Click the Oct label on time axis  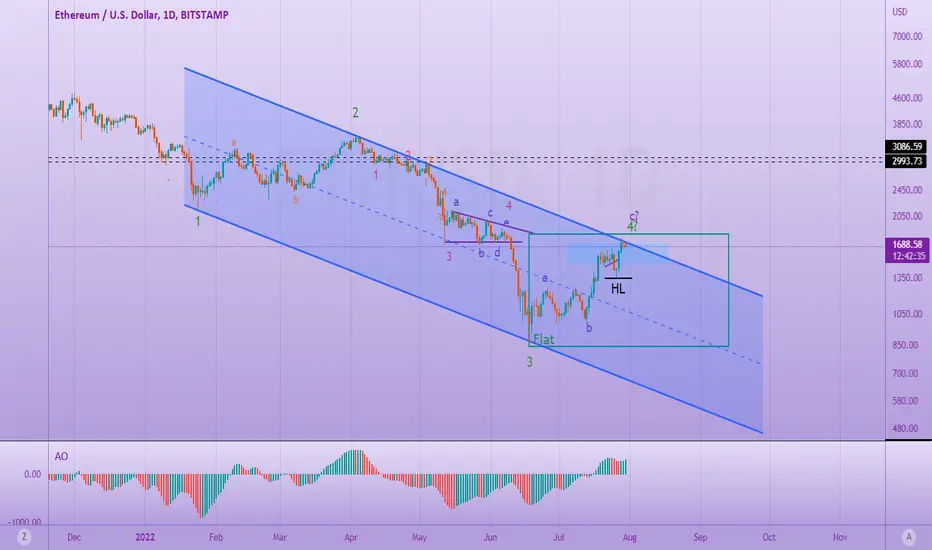769,537
